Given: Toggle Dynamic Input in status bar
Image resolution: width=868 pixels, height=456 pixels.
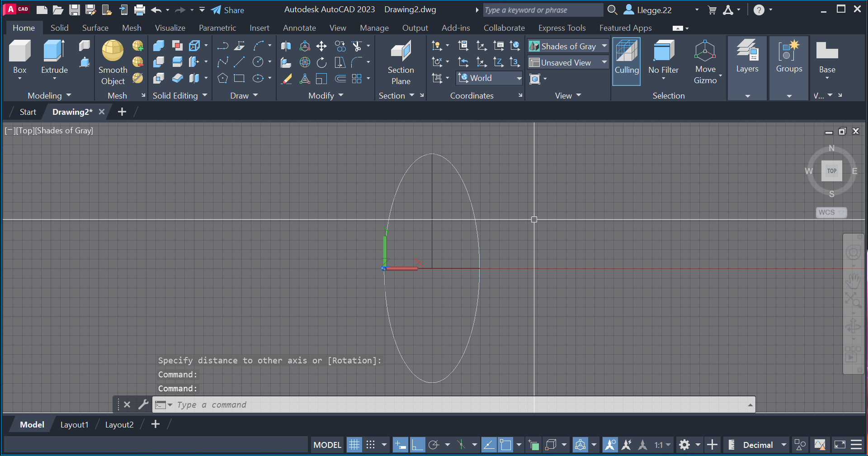Looking at the screenshot, I should [x=400, y=445].
